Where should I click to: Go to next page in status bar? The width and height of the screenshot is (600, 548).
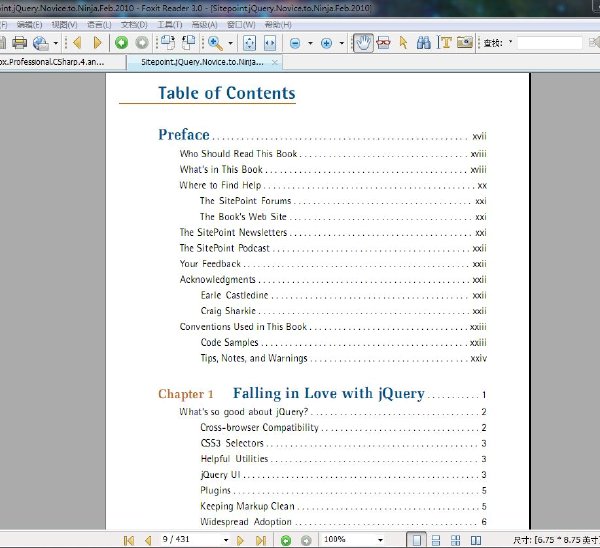240,540
